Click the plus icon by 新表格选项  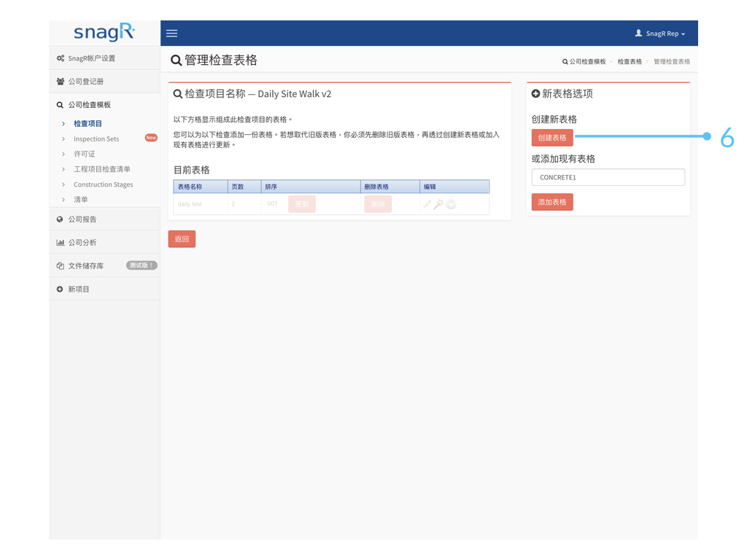(x=535, y=94)
